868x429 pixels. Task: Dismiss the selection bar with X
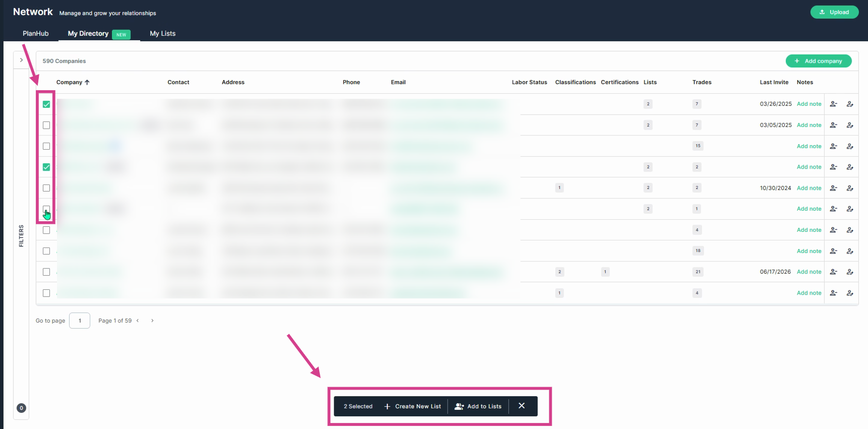(522, 406)
